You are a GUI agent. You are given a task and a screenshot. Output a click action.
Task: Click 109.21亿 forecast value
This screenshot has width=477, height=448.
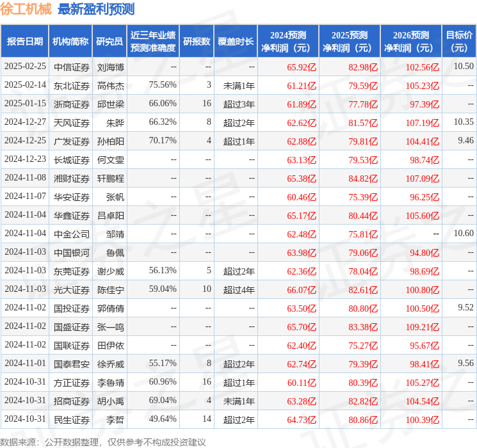(x=422, y=327)
